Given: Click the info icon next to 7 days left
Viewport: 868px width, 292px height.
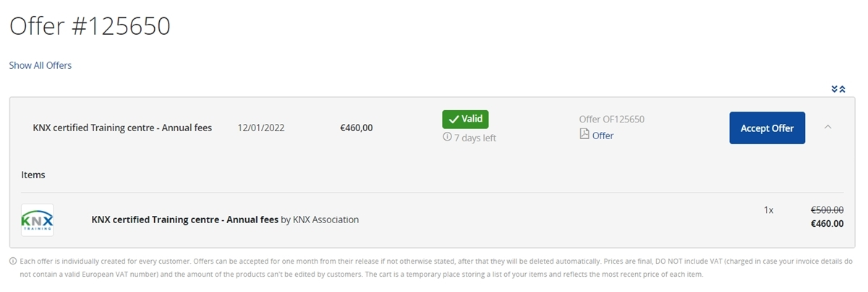Looking at the screenshot, I should coord(447,137).
